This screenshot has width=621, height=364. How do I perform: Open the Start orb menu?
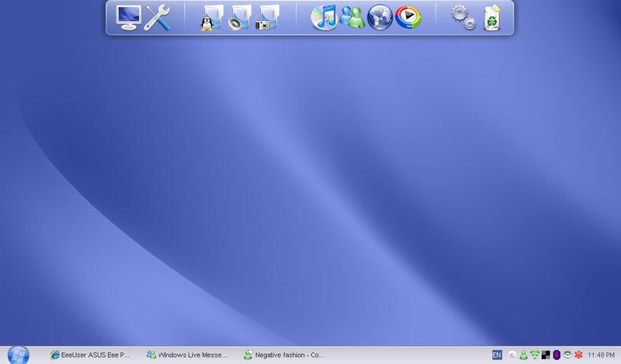18,355
